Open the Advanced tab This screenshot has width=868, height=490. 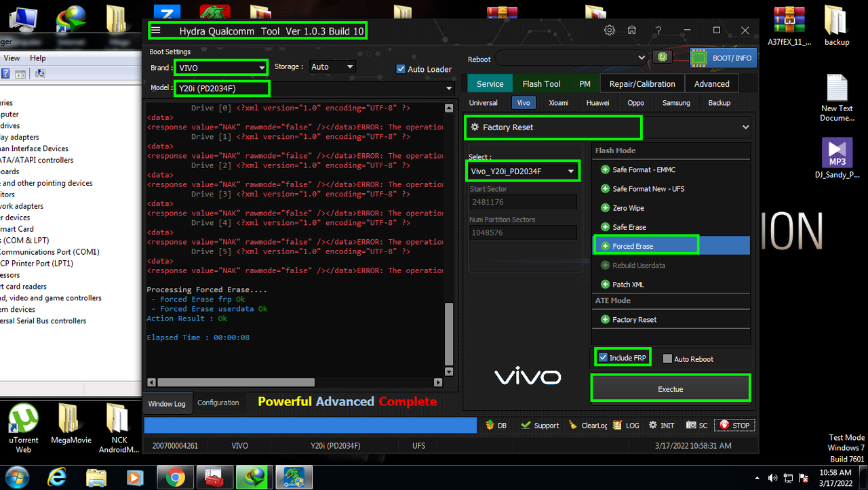pos(711,84)
